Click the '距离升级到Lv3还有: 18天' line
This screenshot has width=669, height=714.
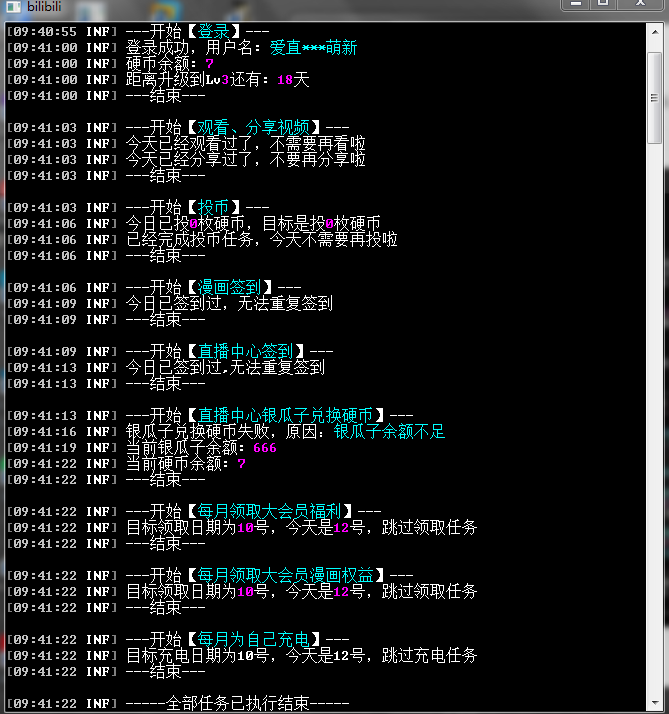217,80
